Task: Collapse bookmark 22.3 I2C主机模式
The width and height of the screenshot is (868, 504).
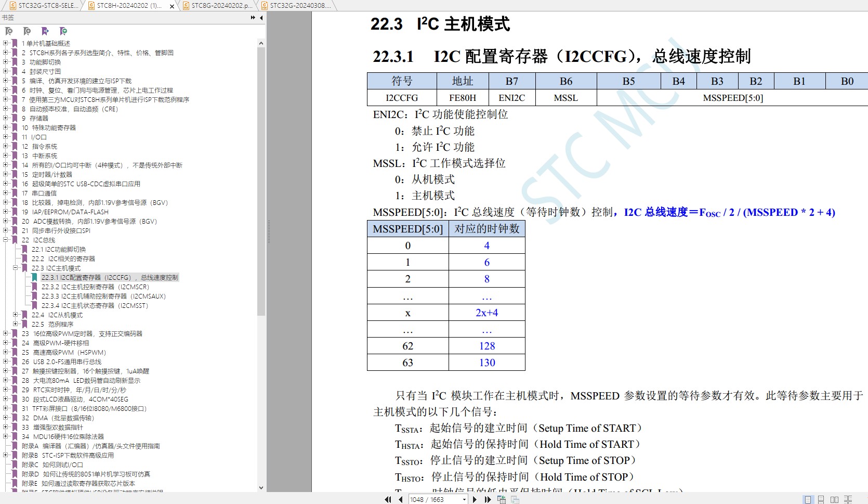Action: pyautogui.click(x=16, y=268)
